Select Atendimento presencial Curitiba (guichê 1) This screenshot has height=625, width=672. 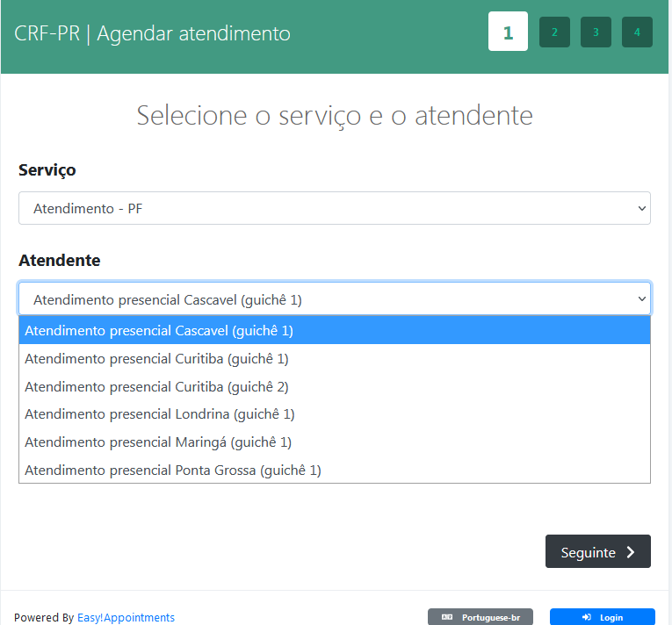[156, 359]
